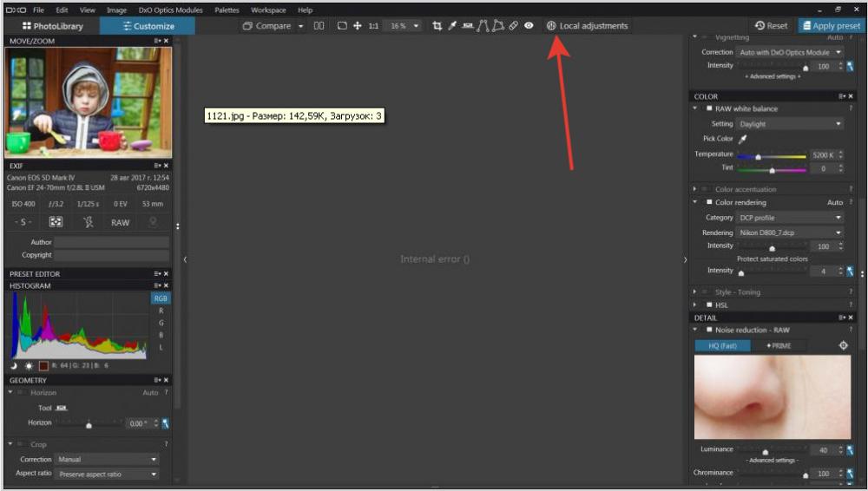Show the RGB histogram channel

(x=161, y=298)
